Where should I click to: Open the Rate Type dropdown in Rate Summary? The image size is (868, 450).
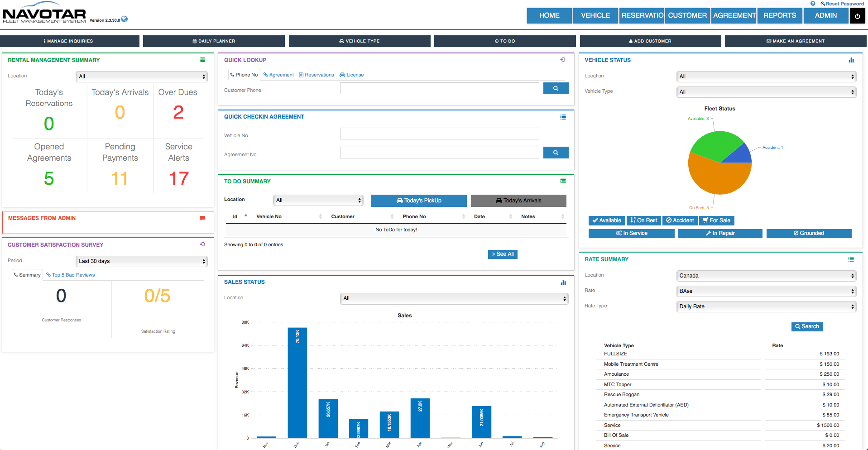click(766, 306)
